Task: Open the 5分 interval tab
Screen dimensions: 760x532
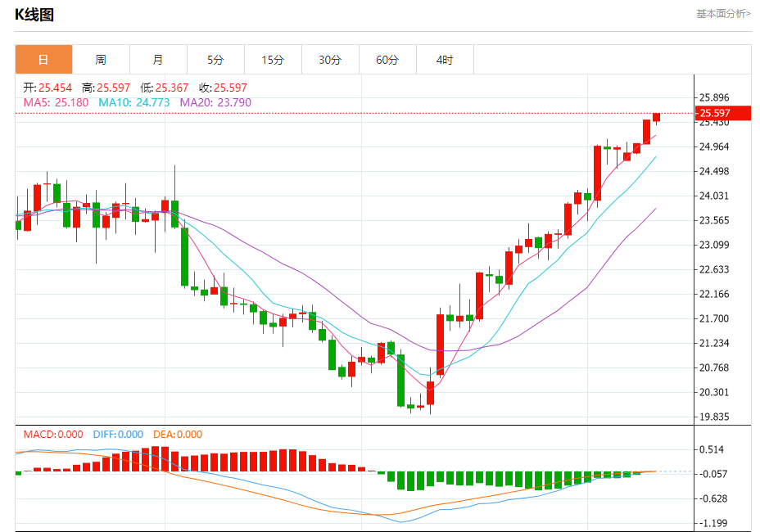Action: pyautogui.click(x=215, y=60)
